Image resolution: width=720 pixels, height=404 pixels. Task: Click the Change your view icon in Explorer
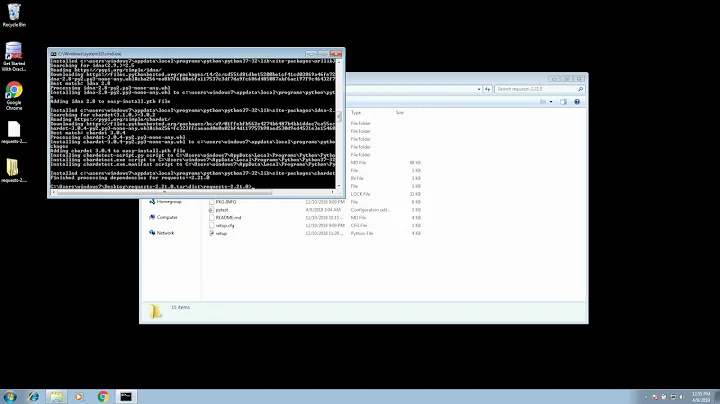click(543, 102)
